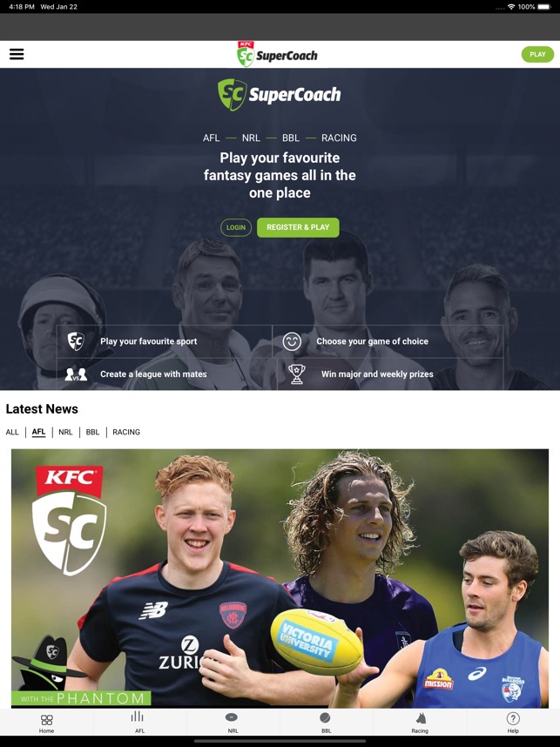
Task: Tap the smiley face game choice icon
Action: pos(292,341)
